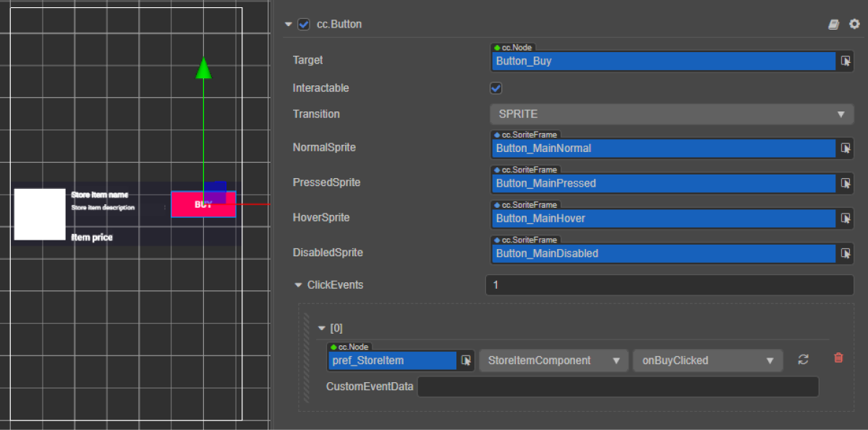The height and width of the screenshot is (430, 868).
Task: Collapse the ClickEvents section
Action: pyautogui.click(x=298, y=285)
